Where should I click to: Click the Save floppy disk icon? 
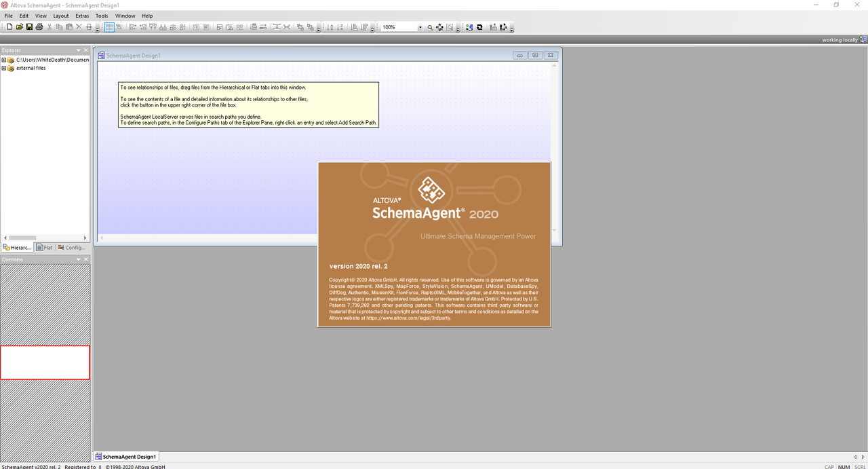pyautogui.click(x=29, y=27)
